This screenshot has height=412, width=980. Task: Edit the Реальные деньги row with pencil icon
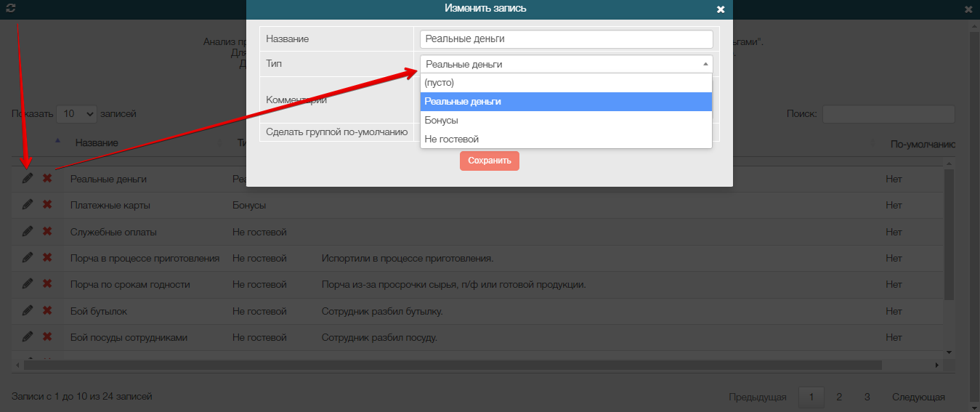pyautogui.click(x=28, y=178)
